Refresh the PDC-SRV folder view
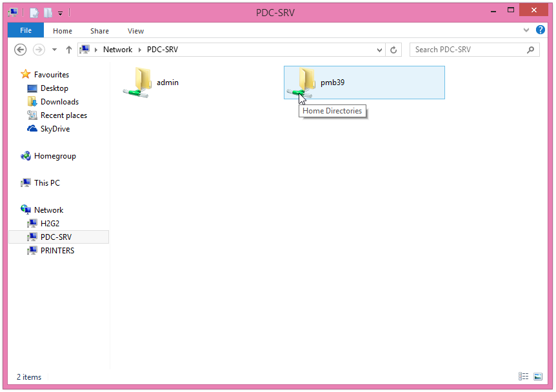556x392 pixels. click(394, 50)
